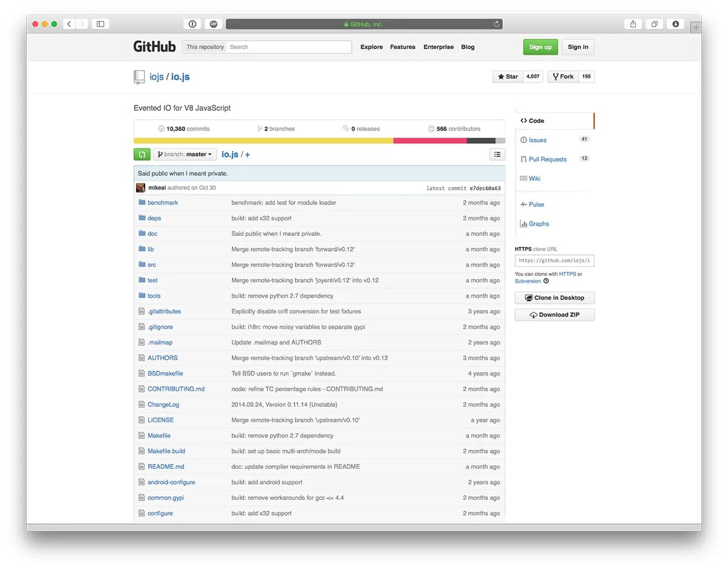This screenshot has width=728, height=569.
Task: Click Safari forward navigation arrow
Action: coord(83,24)
